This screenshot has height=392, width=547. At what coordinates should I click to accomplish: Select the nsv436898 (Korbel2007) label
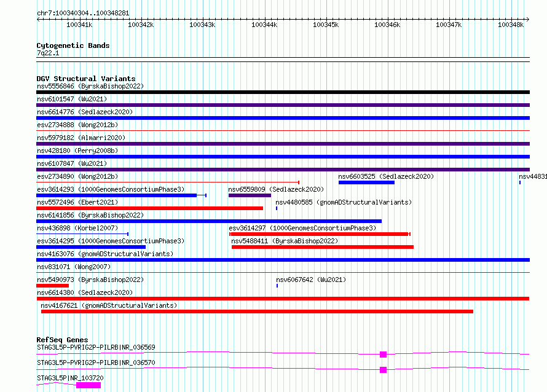tap(77, 228)
